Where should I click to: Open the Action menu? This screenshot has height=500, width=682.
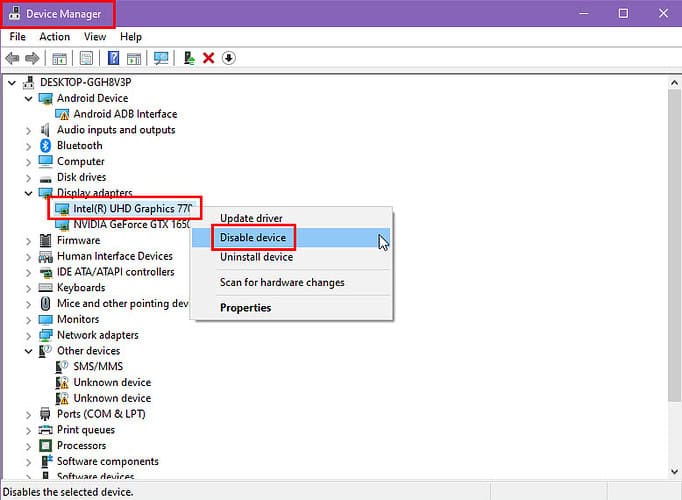[54, 37]
